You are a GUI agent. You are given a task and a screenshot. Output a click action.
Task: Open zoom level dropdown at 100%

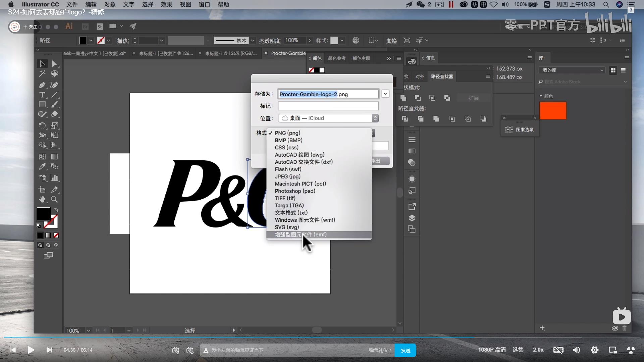(x=89, y=330)
